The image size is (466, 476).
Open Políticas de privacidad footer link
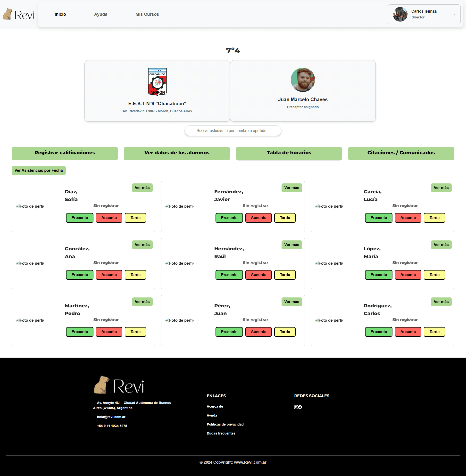click(225, 424)
